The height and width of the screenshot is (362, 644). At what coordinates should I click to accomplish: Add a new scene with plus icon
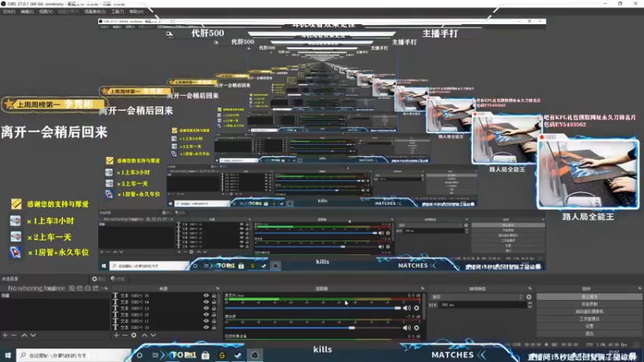(5, 335)
